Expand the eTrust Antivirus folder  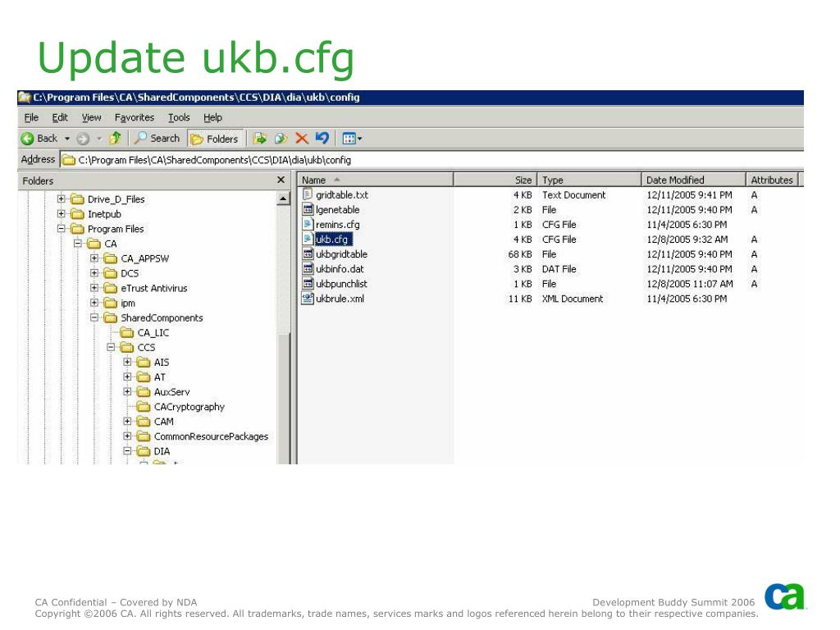94,288
